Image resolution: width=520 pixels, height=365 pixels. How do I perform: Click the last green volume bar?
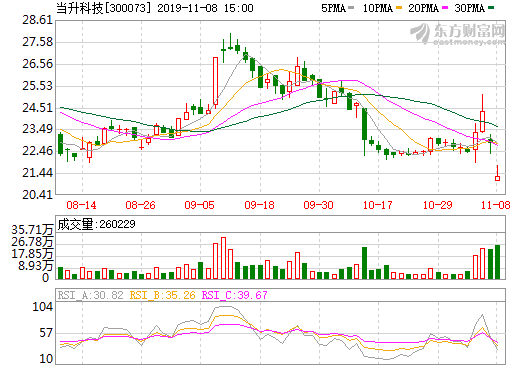coord(497,262)
